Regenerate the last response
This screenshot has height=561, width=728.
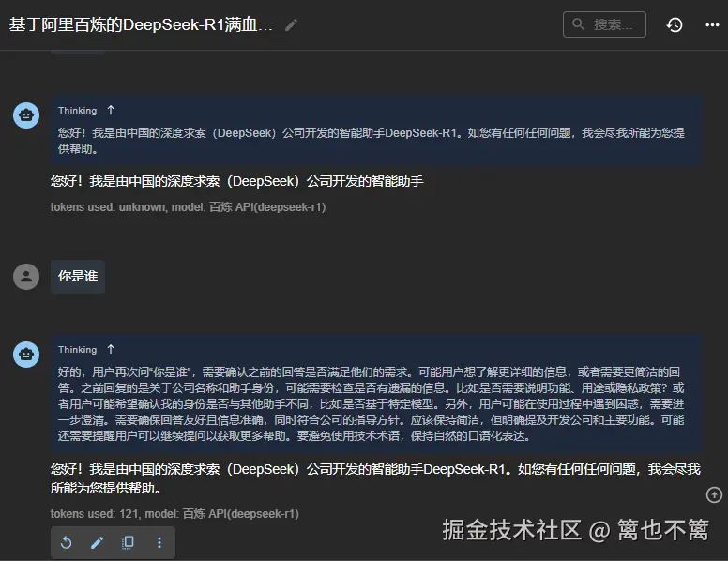click(x=67, y=542)
